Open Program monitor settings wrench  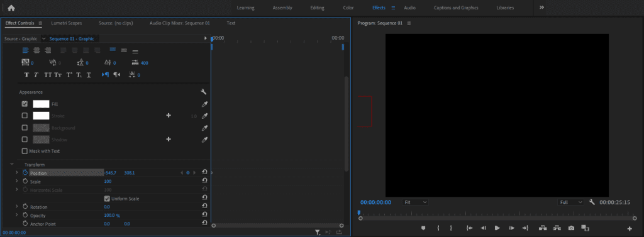[592, 202]
